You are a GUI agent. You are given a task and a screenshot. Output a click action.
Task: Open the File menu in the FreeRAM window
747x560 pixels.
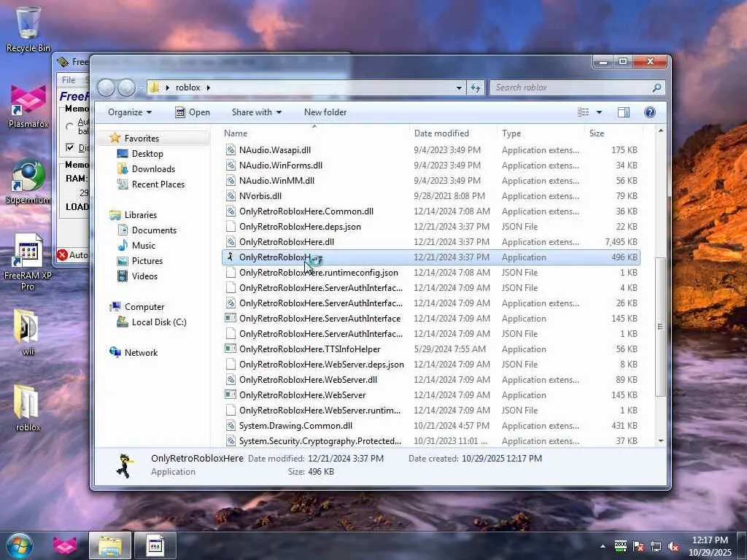click(x=69, y=80)
